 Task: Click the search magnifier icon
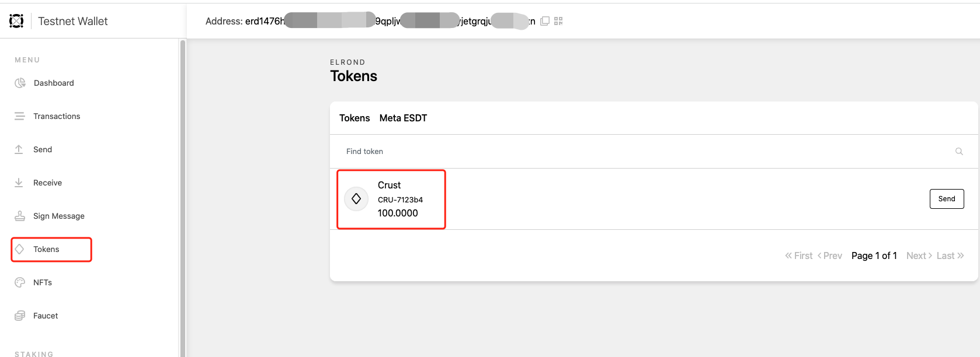[959, 151]
